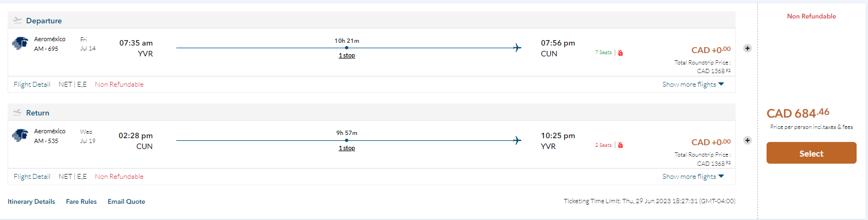Click the Email Quote link
Image resolution: width=868 pixels, height=220 pixels.
[x=126, y=202]
